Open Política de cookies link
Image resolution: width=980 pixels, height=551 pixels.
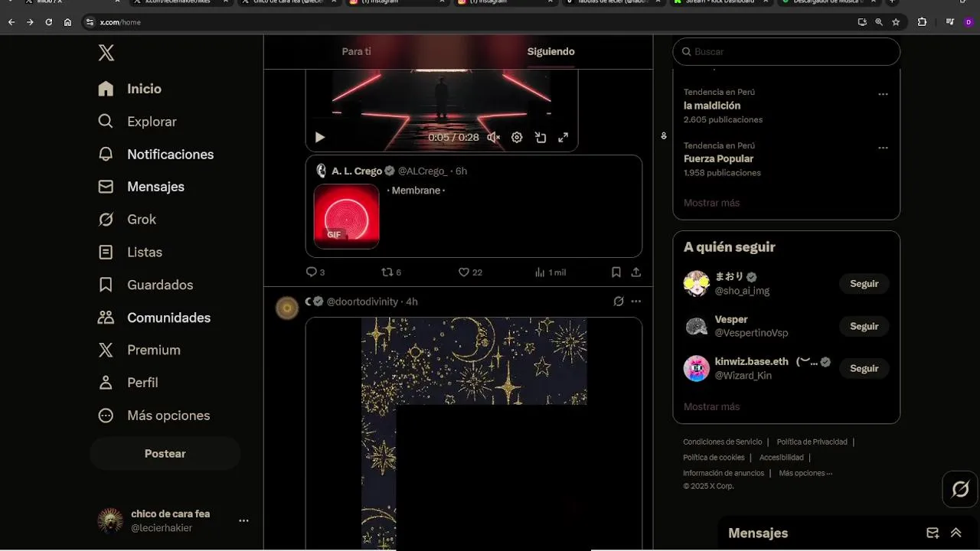coord(714,458)
